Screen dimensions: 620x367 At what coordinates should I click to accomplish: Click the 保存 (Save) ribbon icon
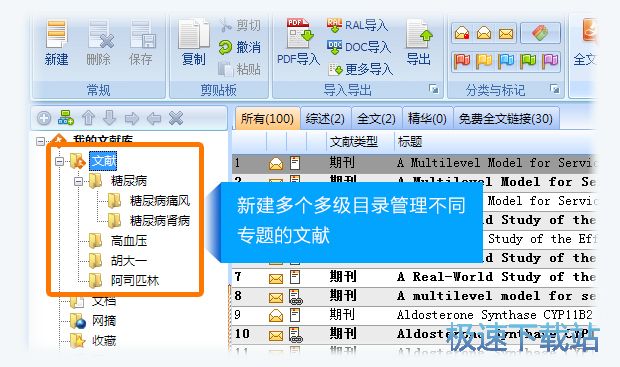coord(141,43)
